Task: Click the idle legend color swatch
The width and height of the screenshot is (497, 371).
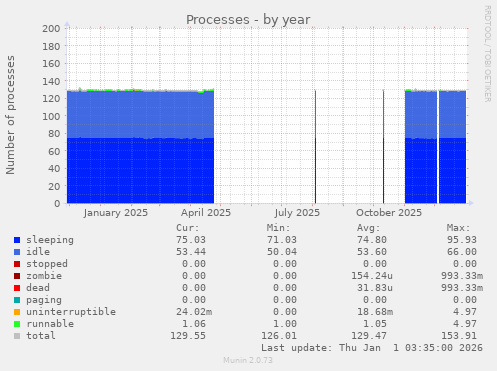Action: (x=17, y=252)
